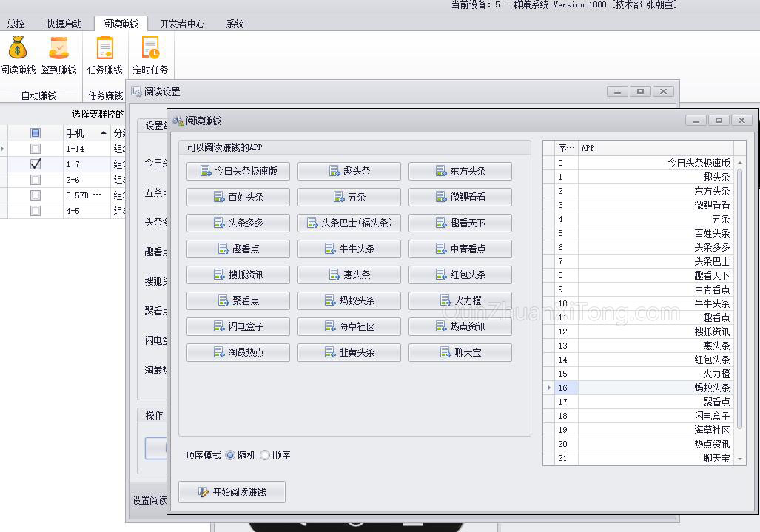Image resolution: width=760 pixels, height=532 pixels.
Task: Add 海草社区 app button
Action: [349, 326]
